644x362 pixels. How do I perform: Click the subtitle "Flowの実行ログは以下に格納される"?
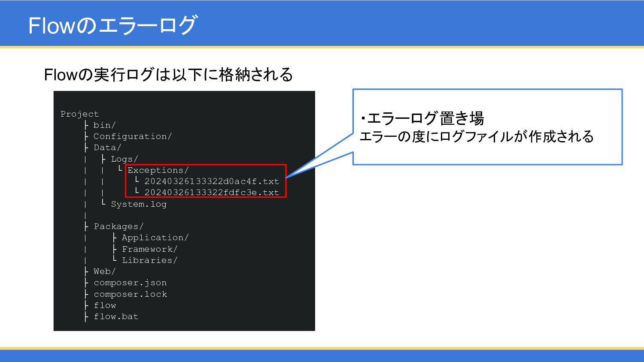[x=168, y=75]
